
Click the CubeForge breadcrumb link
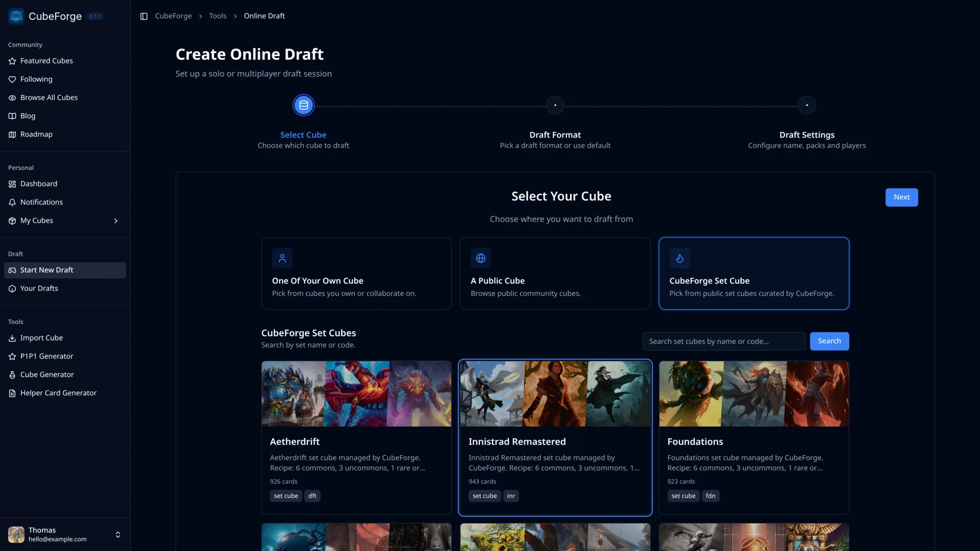click(174, 16)
